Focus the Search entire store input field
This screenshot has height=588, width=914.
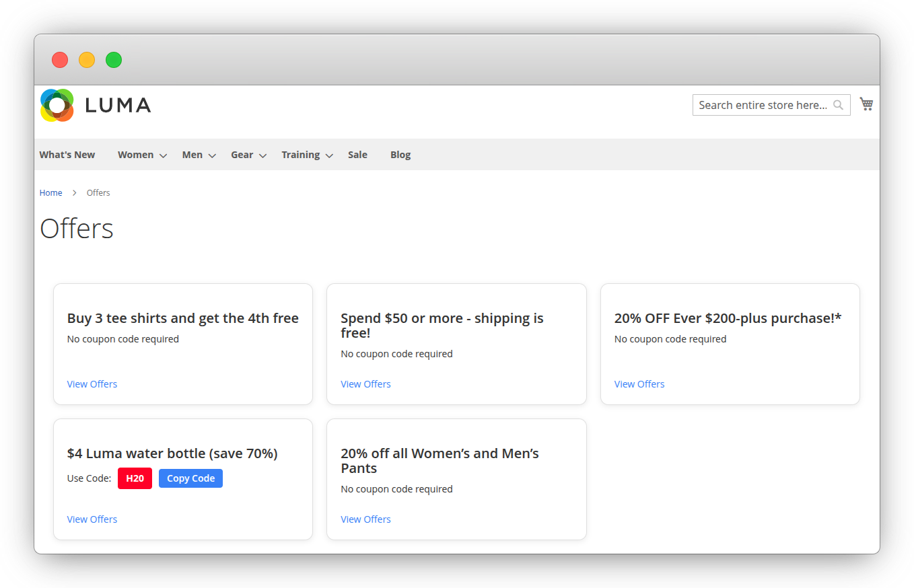point(762,105)
